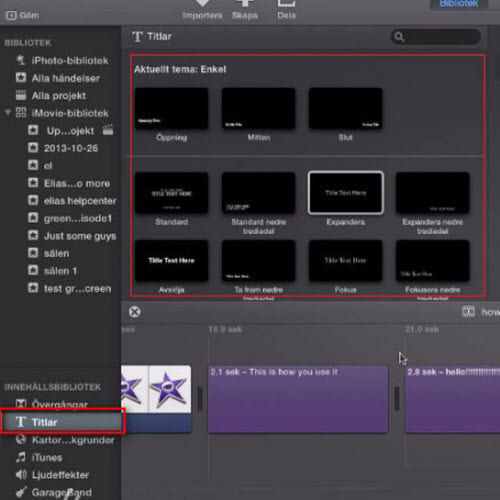Click the 21.0 sek timeline ruler mark

pyautogui.click(x=422, y=329)
